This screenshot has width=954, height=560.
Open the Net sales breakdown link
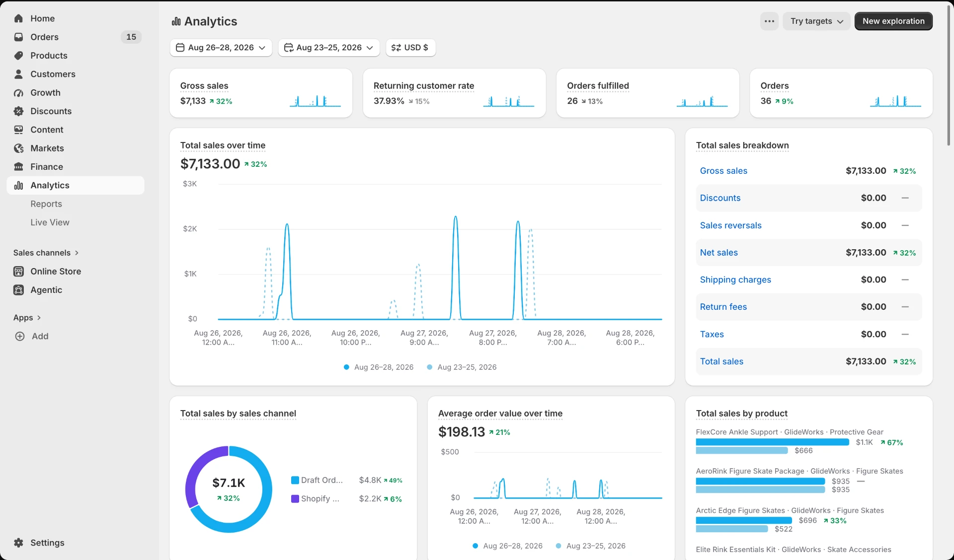click(x=718, y=253)
